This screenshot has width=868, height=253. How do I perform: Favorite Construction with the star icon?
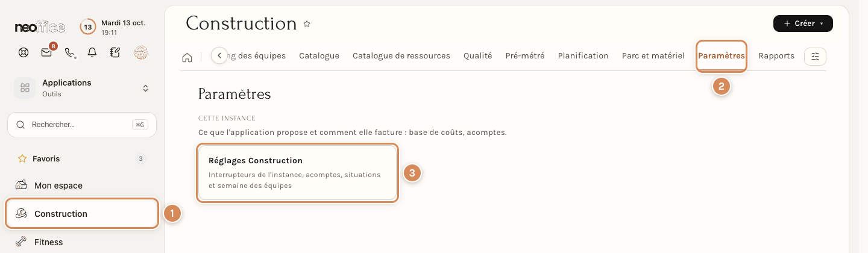[x=307, y=24]
